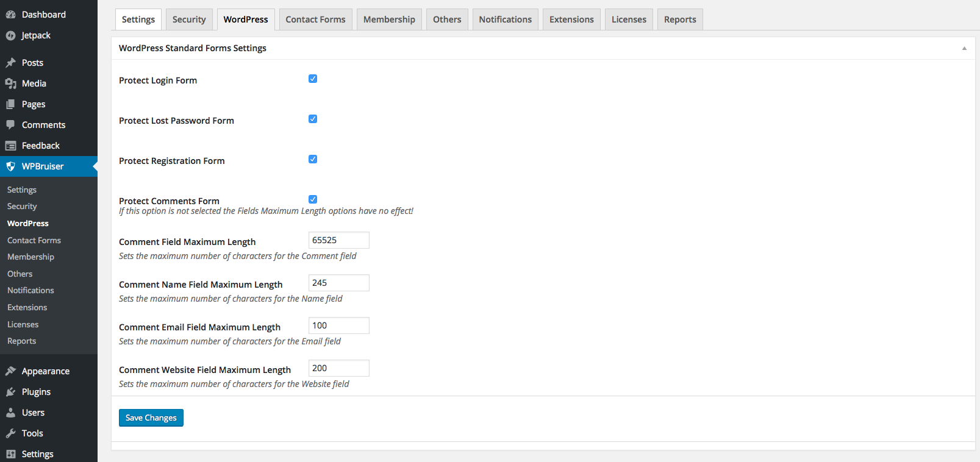Open the Pages menu item

tap(49, 104)
